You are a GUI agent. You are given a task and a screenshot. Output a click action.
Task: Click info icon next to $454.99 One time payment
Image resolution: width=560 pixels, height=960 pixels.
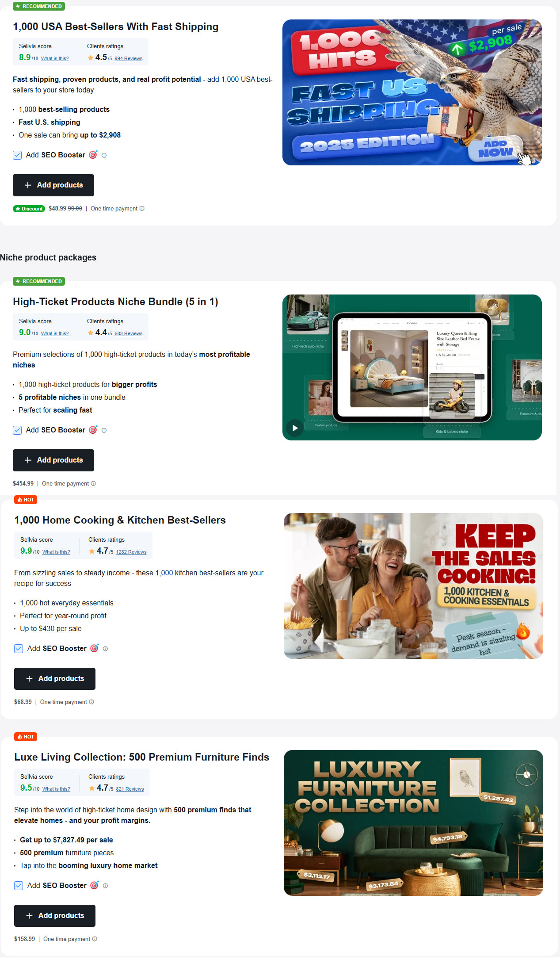point(93,483)
